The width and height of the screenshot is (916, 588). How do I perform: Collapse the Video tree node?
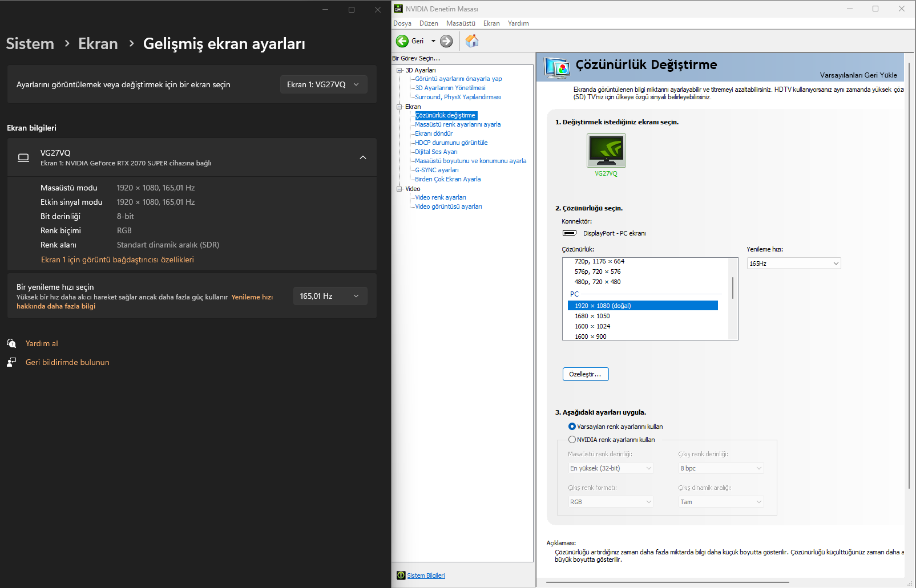click(x=400, y=189)
